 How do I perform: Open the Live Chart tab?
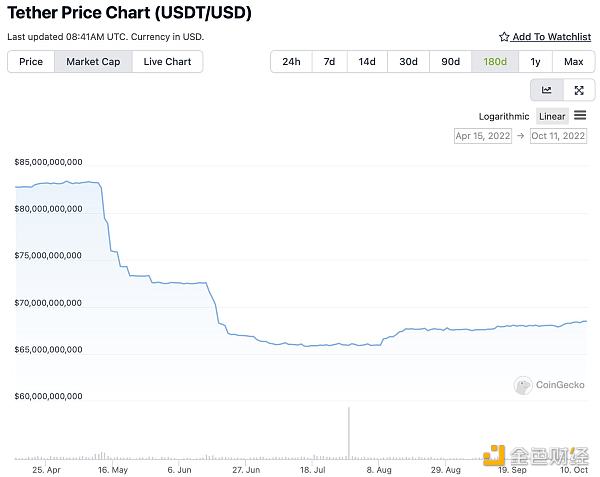click(x=167, y=62)
